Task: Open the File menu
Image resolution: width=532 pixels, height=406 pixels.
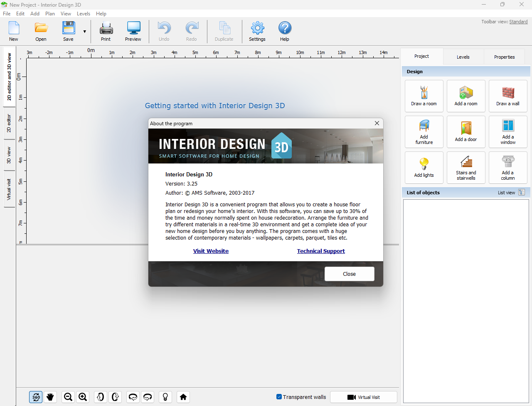Action: pyautogui.click(x=7, y=14)
